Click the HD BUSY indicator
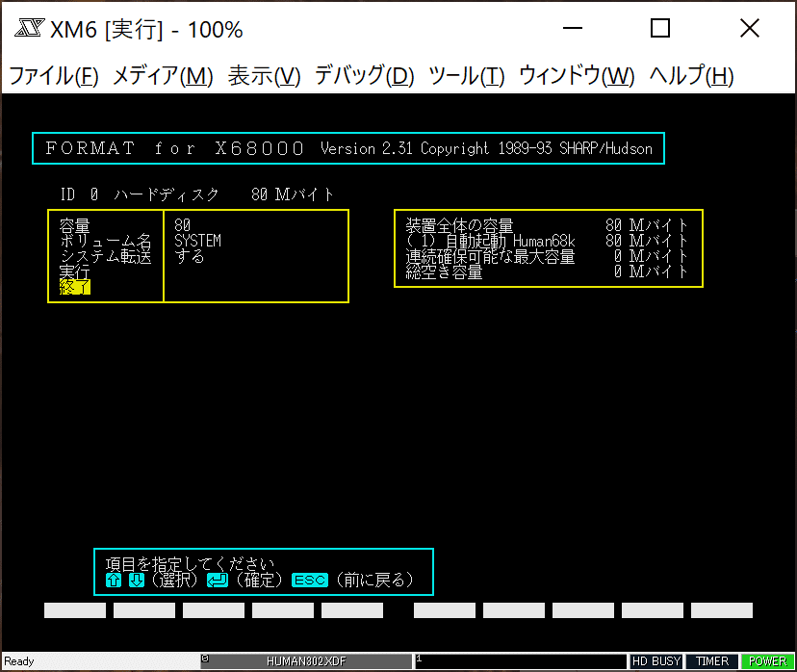Screen dimensions: 797x672 click(x=656, y=661)
